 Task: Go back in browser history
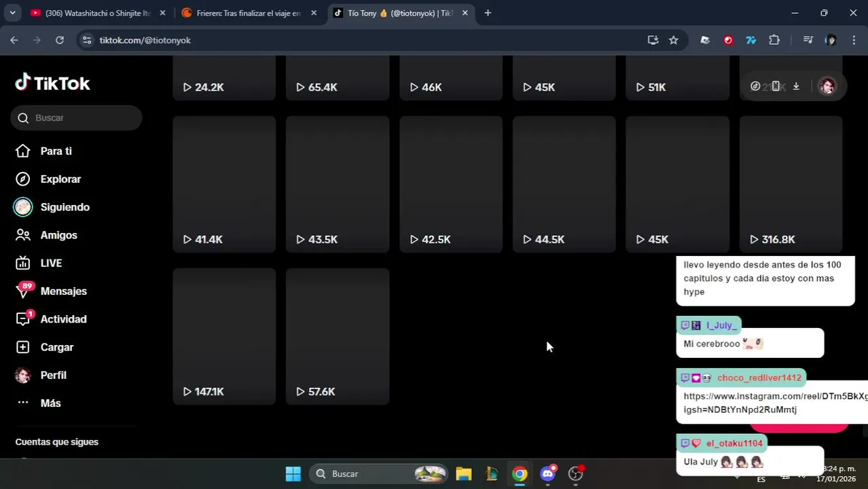point(14,40)
